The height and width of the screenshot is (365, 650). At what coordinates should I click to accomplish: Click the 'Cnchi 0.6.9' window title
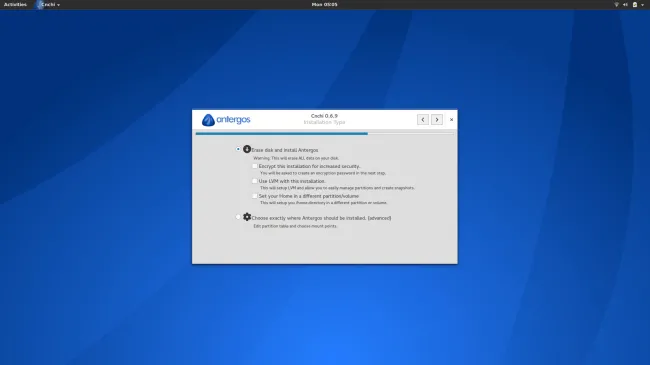[324, 116]
